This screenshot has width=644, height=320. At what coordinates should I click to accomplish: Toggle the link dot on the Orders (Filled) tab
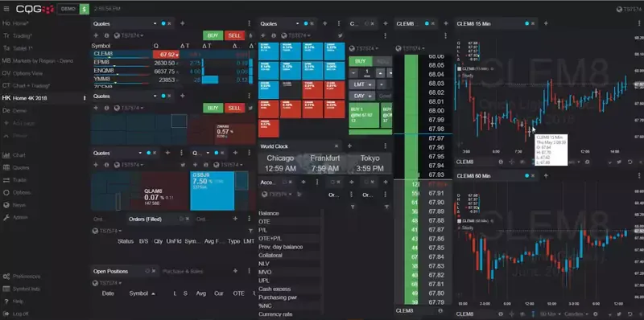181,219
